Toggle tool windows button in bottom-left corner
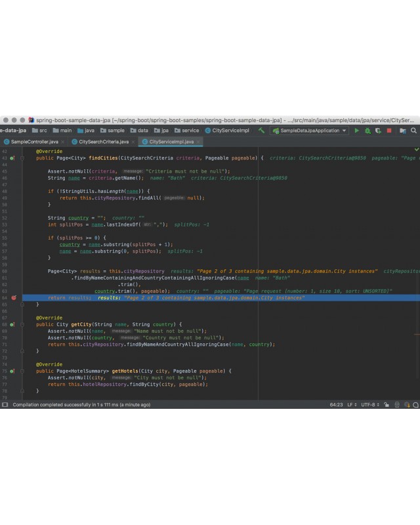This screenshot has width=420, height=525. click(x=5, y=405)
